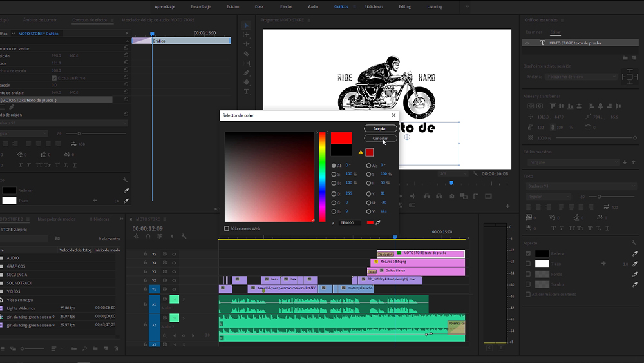
Task: Open the Anclar a dropdown
Action: 581,77
